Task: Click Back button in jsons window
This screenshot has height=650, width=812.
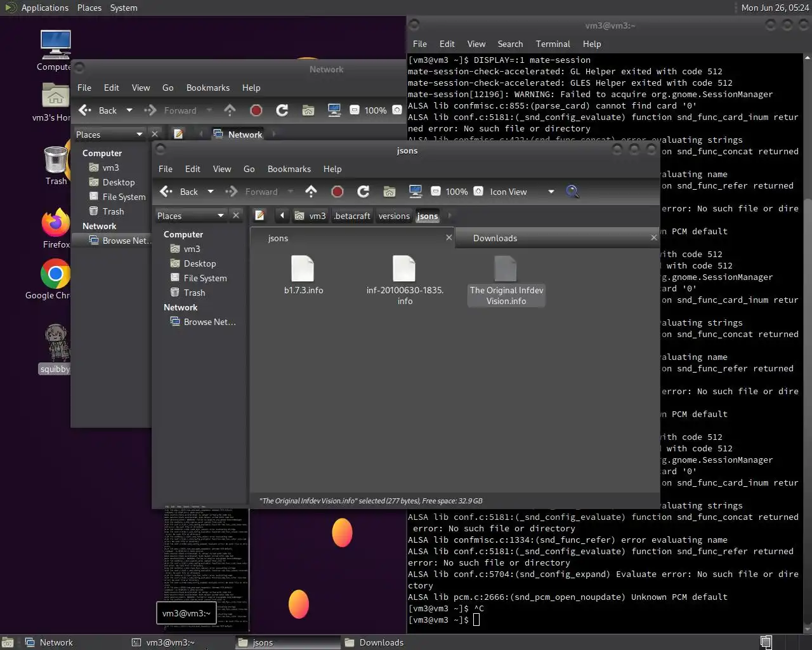Action: (x=180, y=192)
